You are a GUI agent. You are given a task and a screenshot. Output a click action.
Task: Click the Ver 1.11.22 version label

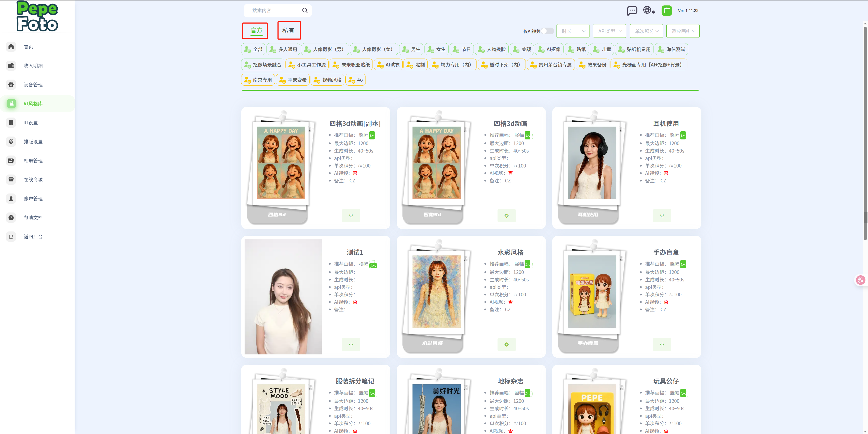click(x=688, y=10)
